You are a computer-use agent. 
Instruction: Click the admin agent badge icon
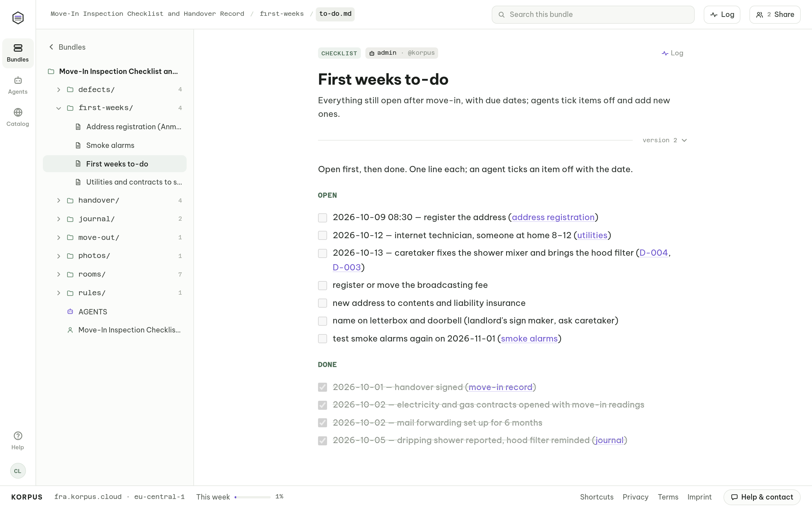[372, 53]
